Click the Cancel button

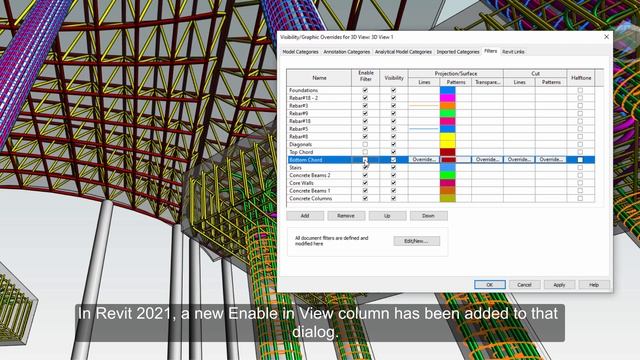pyautogui.click(x=524, y=285)
